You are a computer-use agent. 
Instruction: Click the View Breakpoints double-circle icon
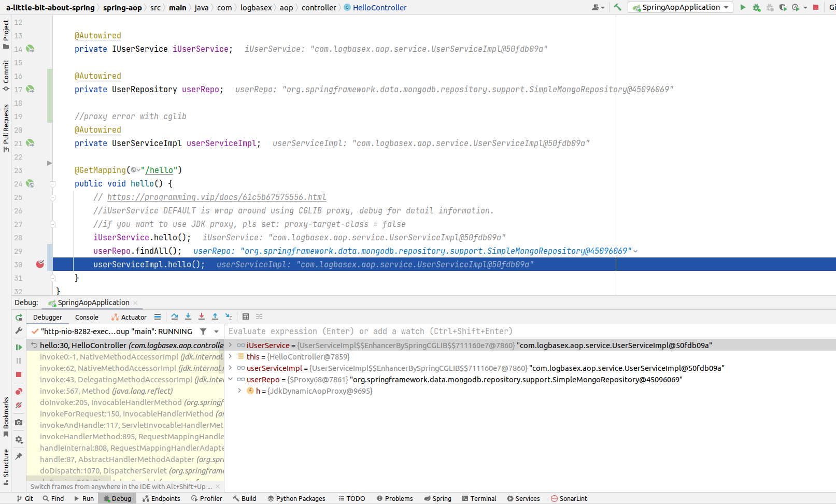(19, 392)
